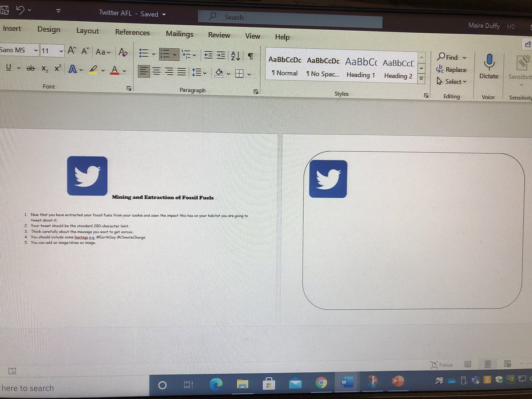Screen dimensions: 532x399
Task: Apply the Heading 2 style
Action: click(398, 69)
